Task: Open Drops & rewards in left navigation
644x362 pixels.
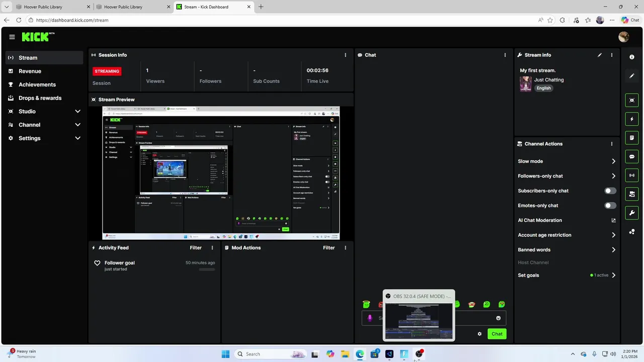Action: tap(44, 98)
